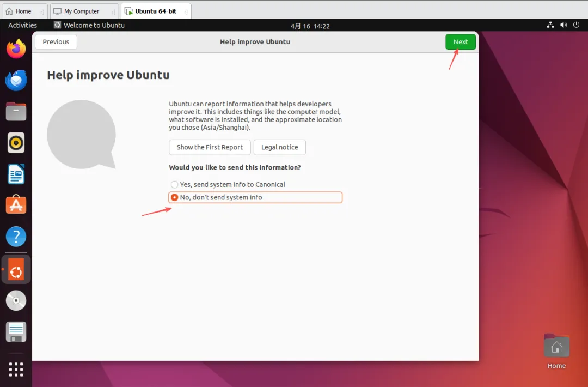Go back with the Previous button
Viewport: 588px width, 387px height.
point(56,41)
